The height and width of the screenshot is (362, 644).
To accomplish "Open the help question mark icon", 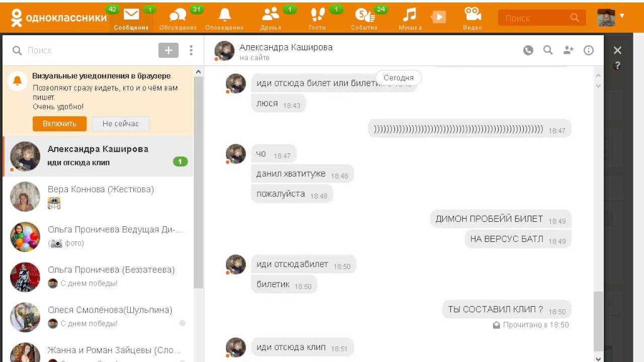I will pyautogui.click(x=617, y=66).
